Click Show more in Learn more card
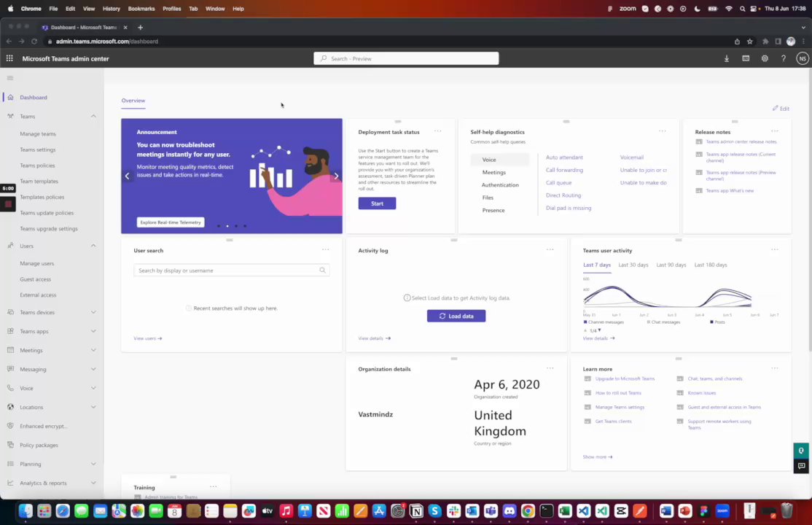 [598, 457]
